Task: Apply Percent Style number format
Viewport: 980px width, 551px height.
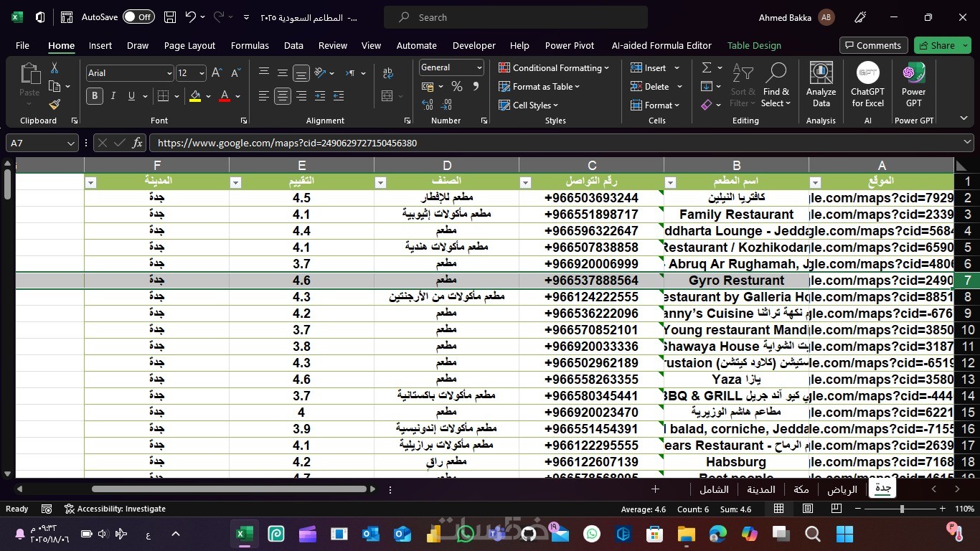Action: pos(457,86)
